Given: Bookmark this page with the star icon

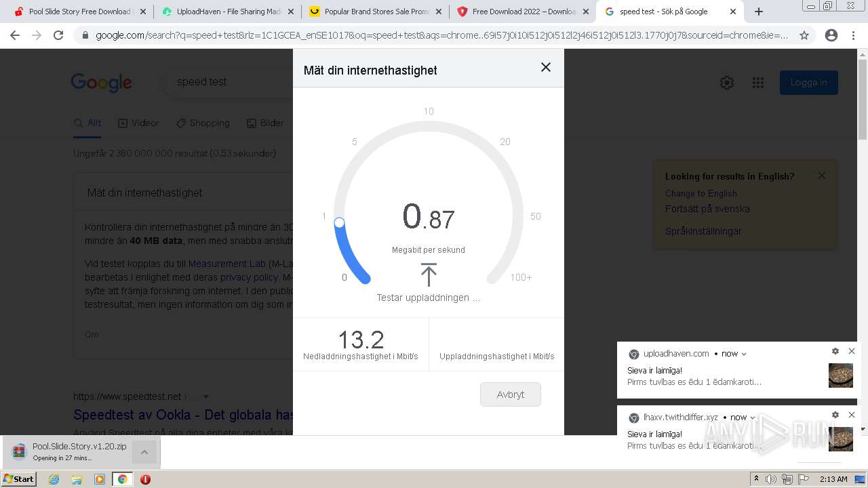Looking at the screenshot, I should 804,35.
